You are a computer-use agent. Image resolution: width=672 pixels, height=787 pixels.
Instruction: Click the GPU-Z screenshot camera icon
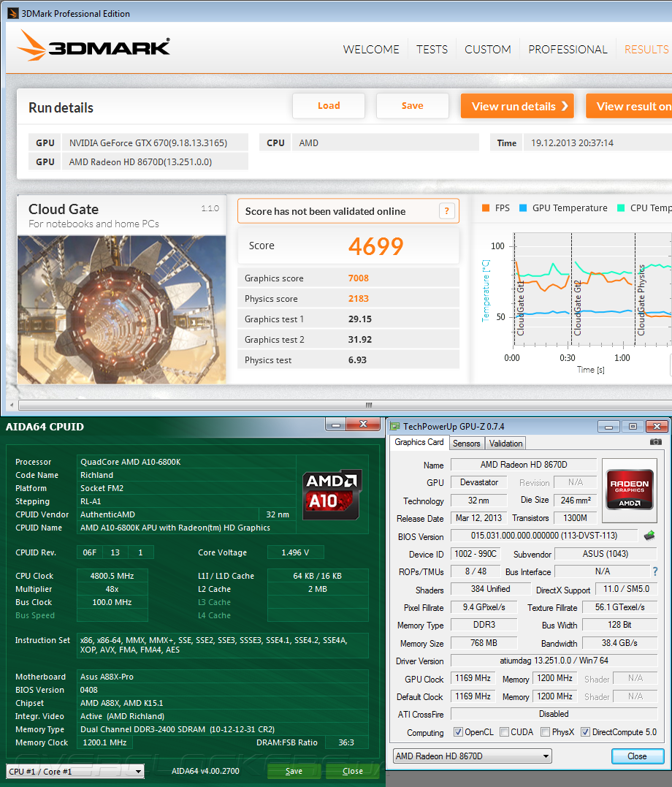(655, 442)
